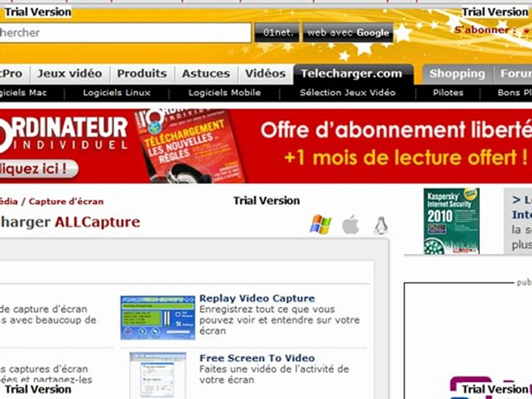Open the Shopping tab
The height and width of the screenshot is (399, 532).
457,74
